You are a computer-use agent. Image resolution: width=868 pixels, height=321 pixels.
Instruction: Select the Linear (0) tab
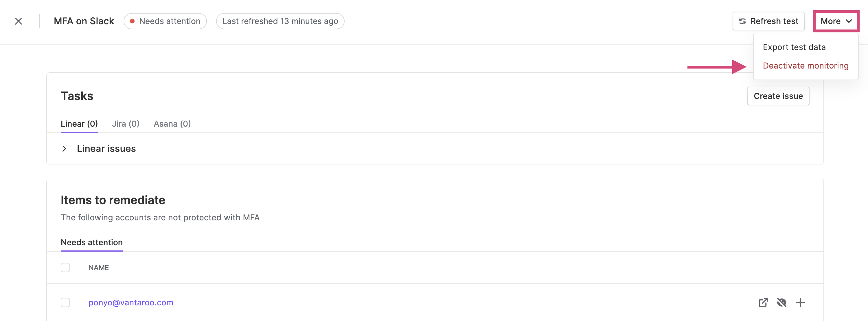pos(79,123)
